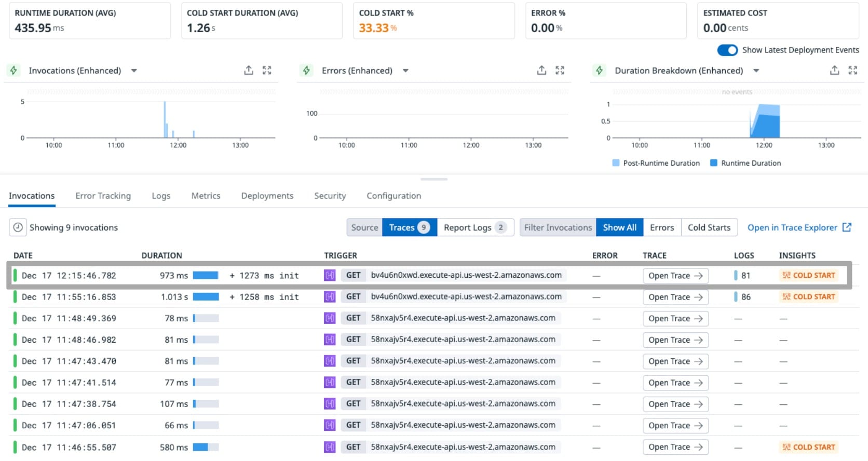Viewport: 868px width, 461px height.
Task: Filter invocations by Cold Starts
Action: click(x=709, y=227)
